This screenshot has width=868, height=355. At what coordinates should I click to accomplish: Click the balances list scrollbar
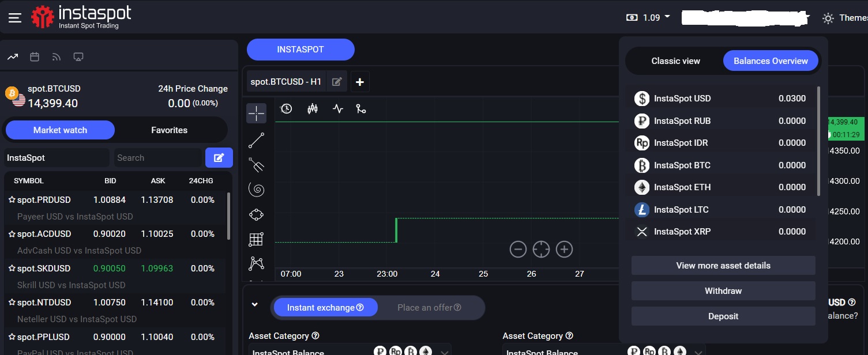click(x=818, y=141)
